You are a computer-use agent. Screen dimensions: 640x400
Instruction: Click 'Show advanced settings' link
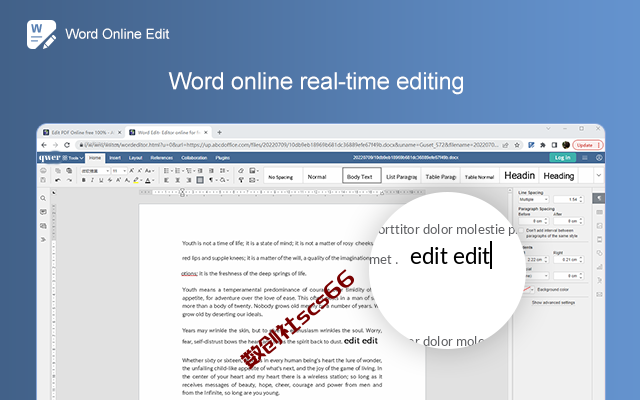[x=553, y=302]
